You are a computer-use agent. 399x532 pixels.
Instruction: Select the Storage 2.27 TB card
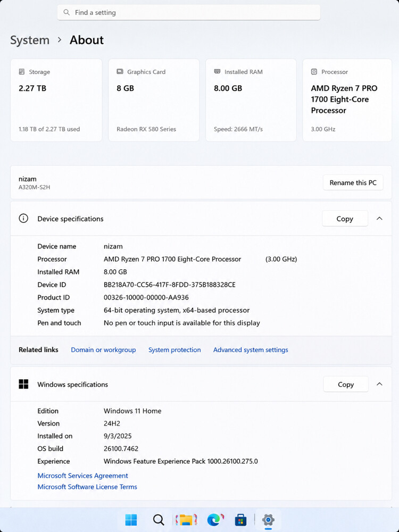(x=56, y=100)
